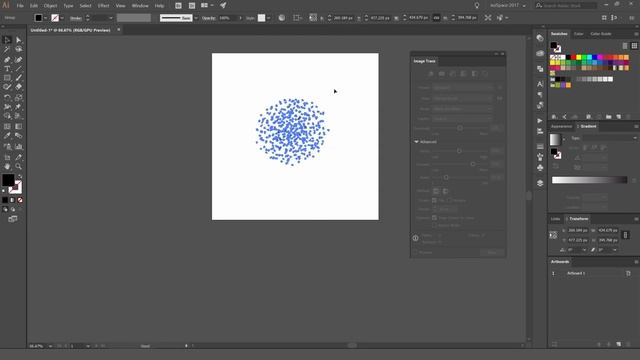Viewport: 640px width, 360px height.
Task: Click the GPU performance rocket icon
Action: pyautogui.click(x=223, y=5)
